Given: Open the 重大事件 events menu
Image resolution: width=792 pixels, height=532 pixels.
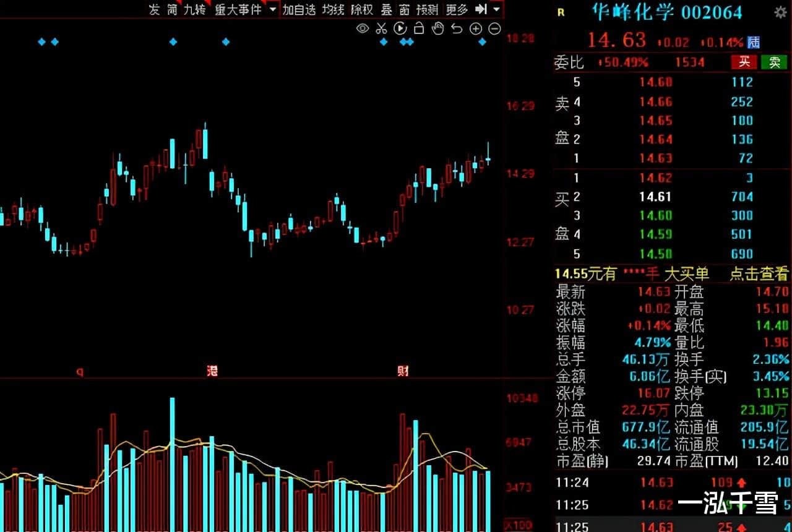Looking at the screenshot, I should pyautogui.click(x=238, y=9).
